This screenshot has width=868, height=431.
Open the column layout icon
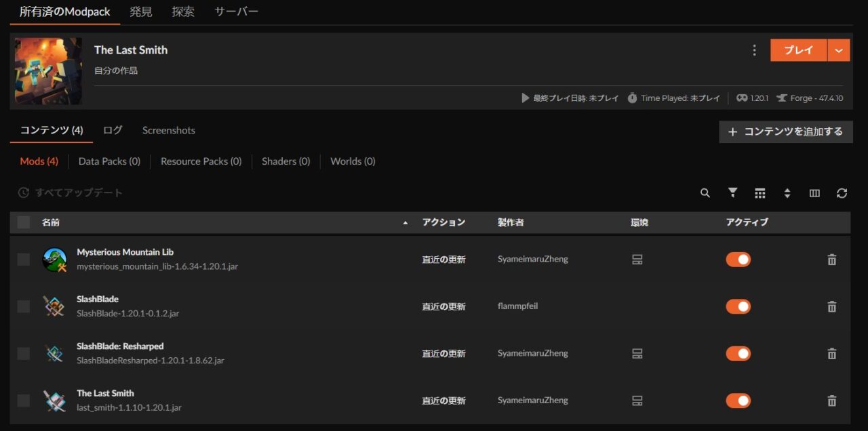[814, 193]
